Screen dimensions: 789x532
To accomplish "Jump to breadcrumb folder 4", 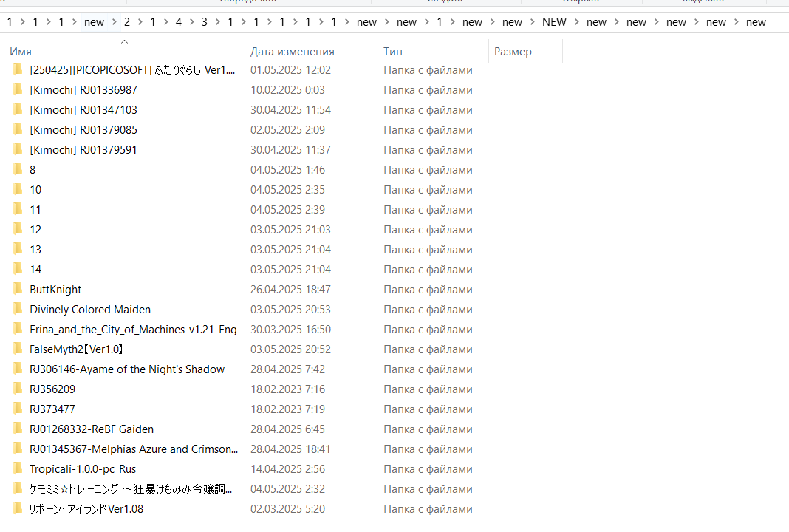I will click(x=179, y=22).
